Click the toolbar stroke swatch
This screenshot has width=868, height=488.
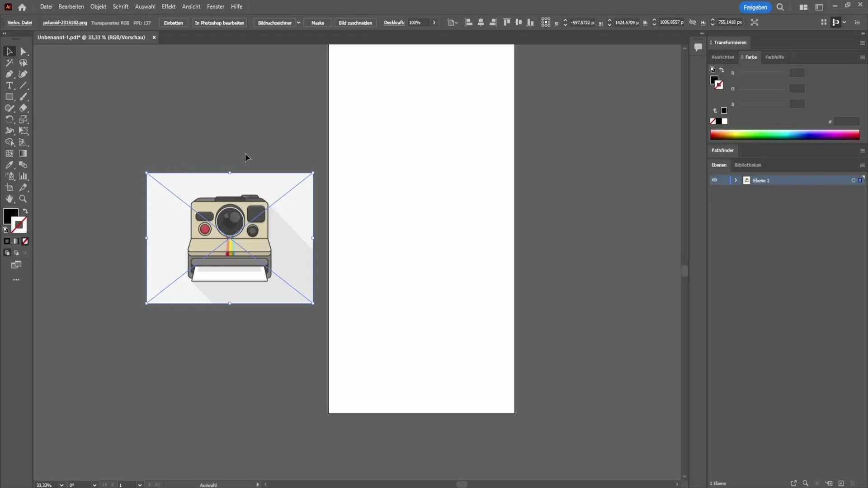tap(19, 225)
